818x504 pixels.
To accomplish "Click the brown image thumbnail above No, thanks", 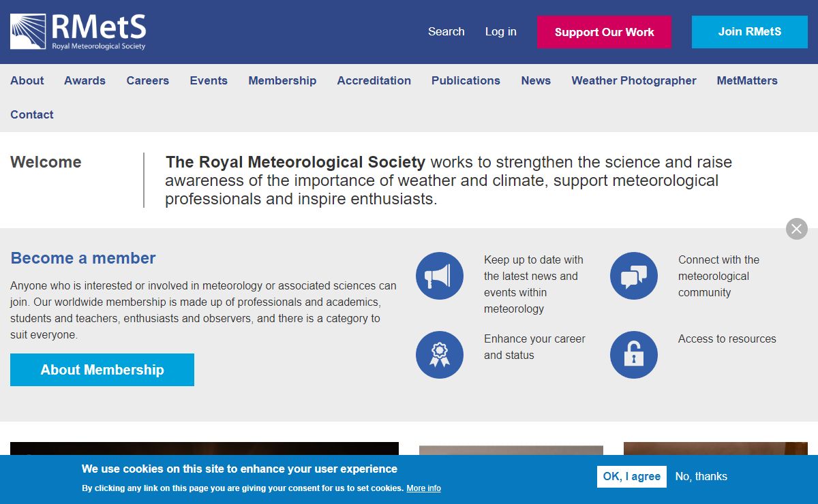I will coord(716,448).
